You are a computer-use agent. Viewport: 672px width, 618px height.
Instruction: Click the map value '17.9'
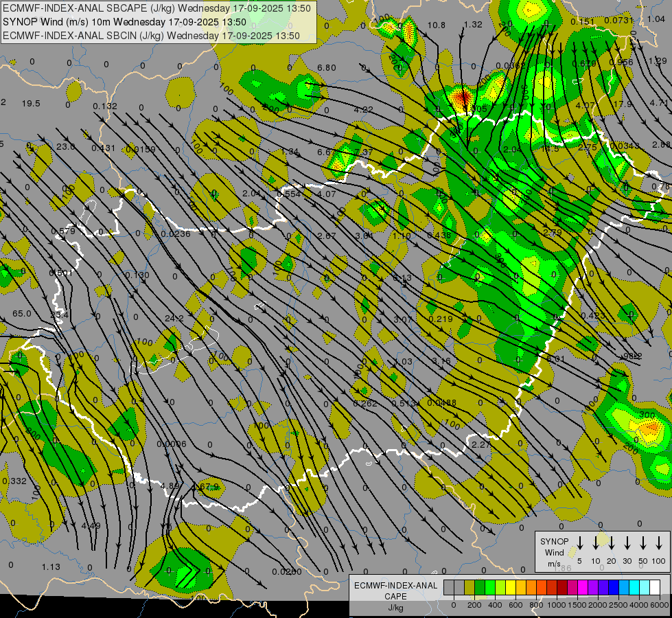[623, 104]
